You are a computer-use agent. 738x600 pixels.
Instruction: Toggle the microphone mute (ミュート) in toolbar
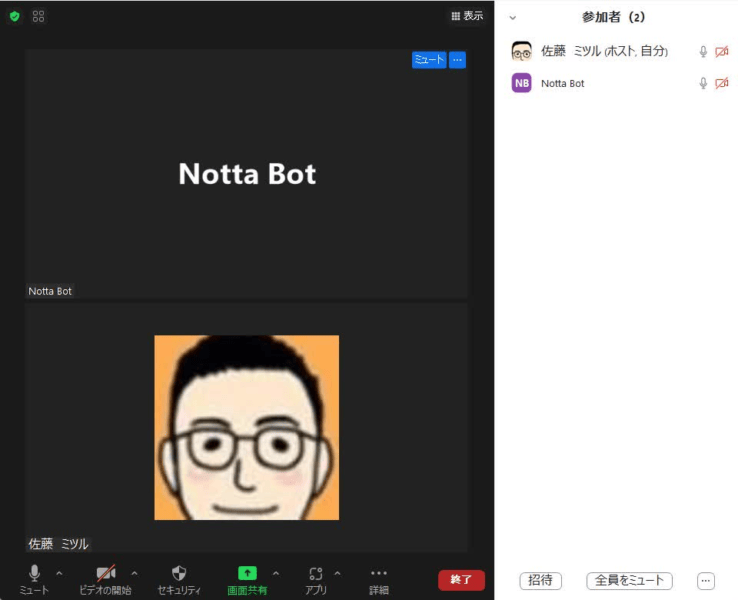tap(34, 574)
